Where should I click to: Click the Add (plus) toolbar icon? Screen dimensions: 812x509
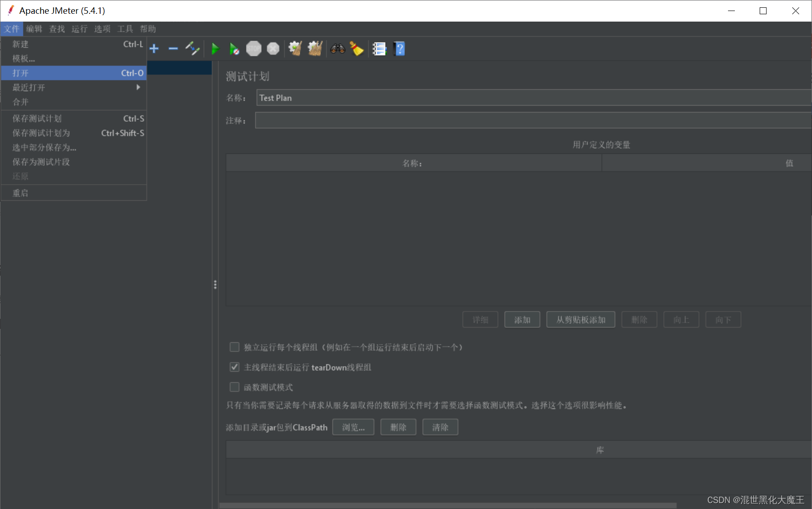pos(154,49)
